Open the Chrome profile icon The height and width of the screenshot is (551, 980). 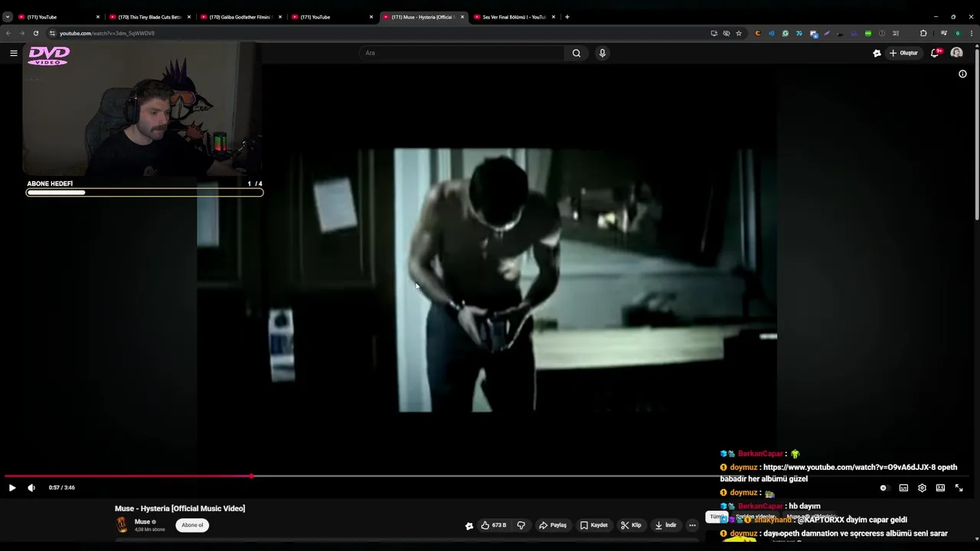tap(958, 33)
